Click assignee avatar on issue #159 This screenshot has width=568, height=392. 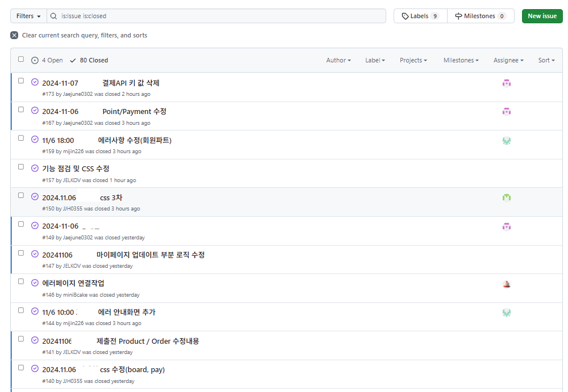(x=507, y=141)
